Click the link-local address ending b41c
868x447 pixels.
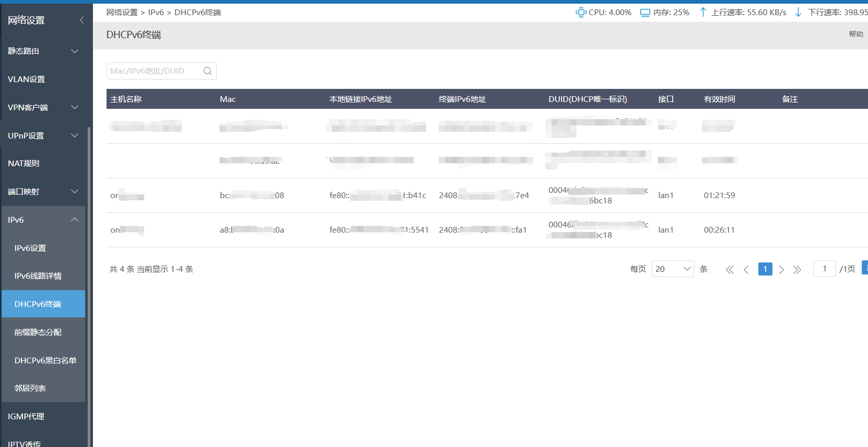378,195
